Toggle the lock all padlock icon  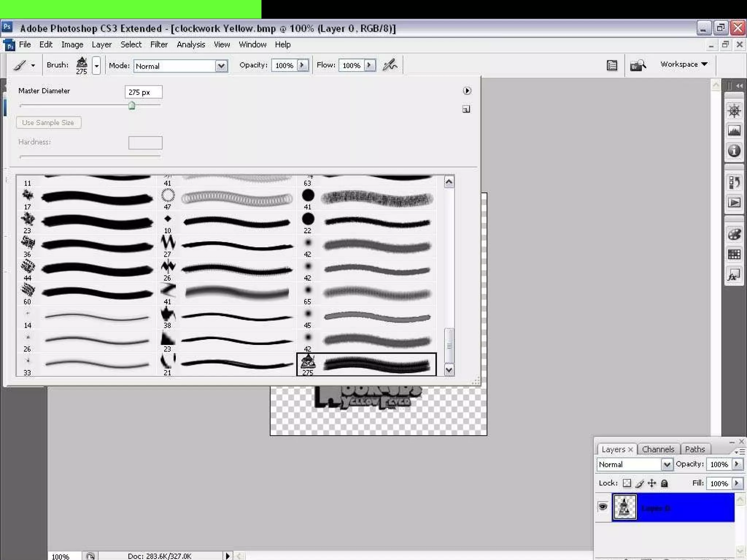click(664, 483)
